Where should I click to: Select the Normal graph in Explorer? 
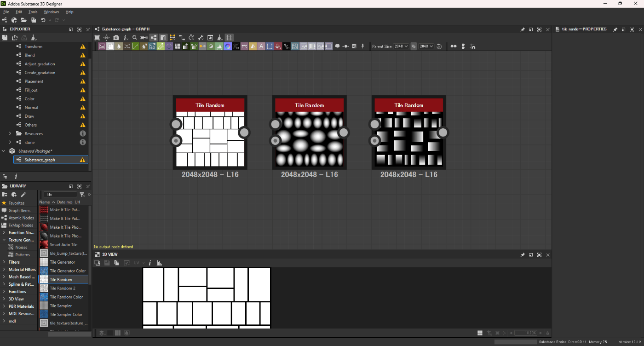51,107
